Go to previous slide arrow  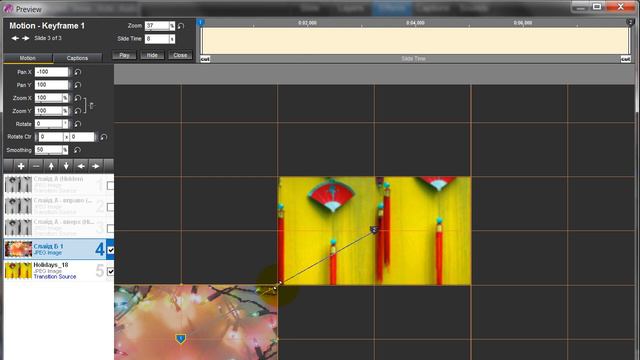(15, 38)
